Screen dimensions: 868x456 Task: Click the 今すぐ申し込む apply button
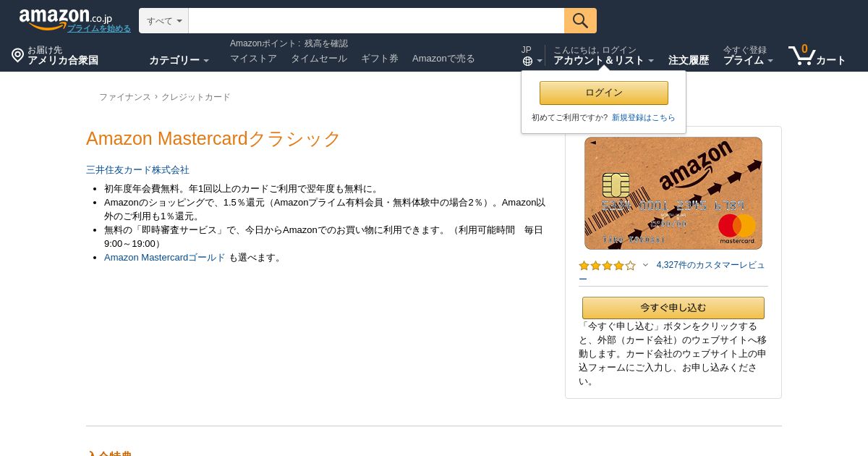tap(673, 308)
